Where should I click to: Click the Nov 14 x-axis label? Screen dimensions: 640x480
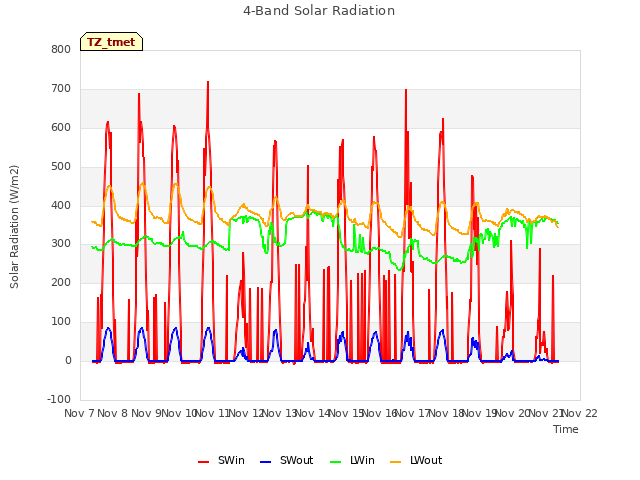312,413
